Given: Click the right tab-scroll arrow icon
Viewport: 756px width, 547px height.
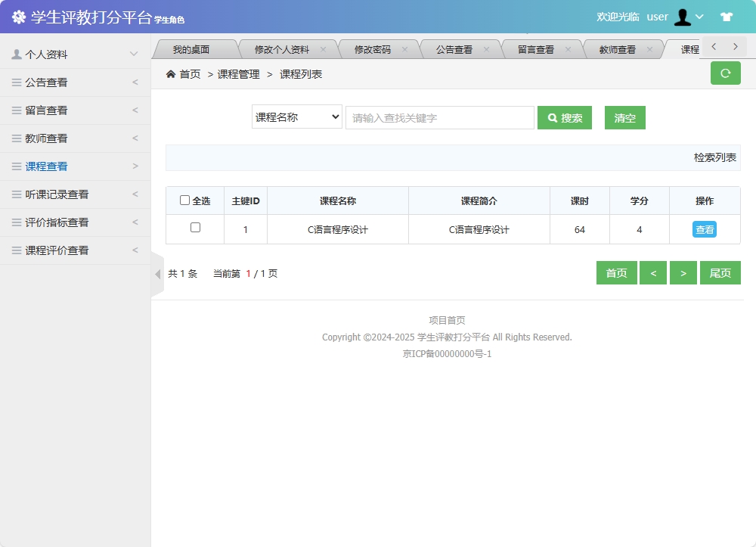Looking at the screenshot, I should click(x=735, y=45).
